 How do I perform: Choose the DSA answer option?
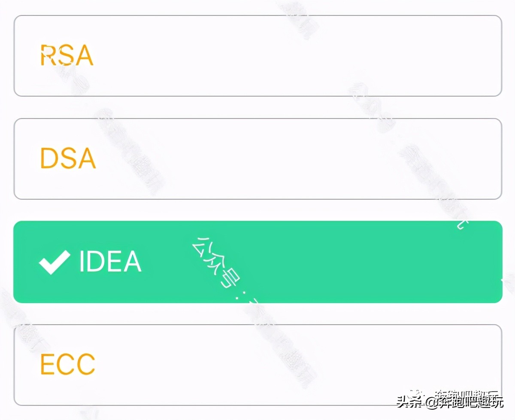pyautogui.click(x=257, y=159)
